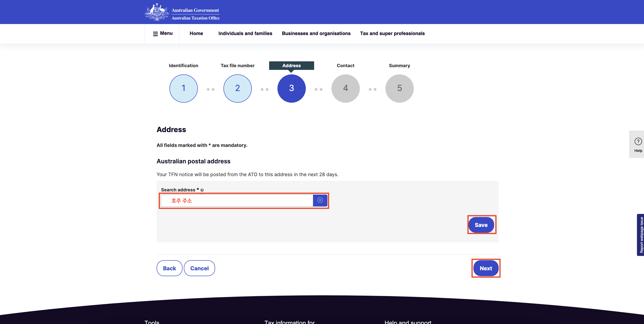Click the help tooltip icon beside Search address

(202, 190)
